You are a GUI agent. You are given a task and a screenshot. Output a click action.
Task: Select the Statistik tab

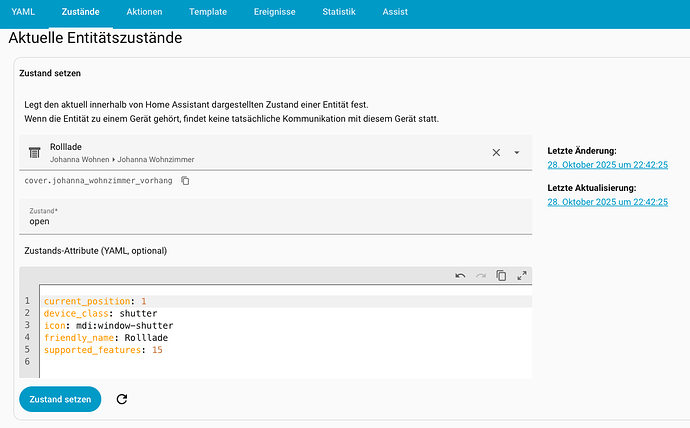341,12
